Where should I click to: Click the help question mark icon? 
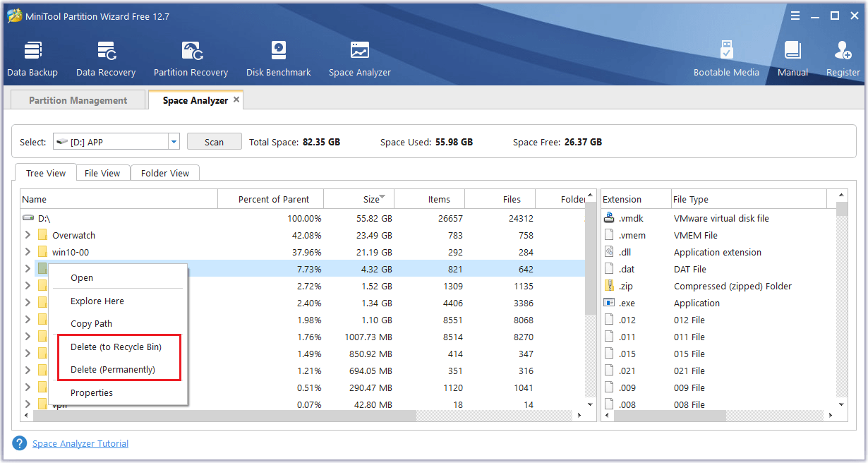(19, 443)
